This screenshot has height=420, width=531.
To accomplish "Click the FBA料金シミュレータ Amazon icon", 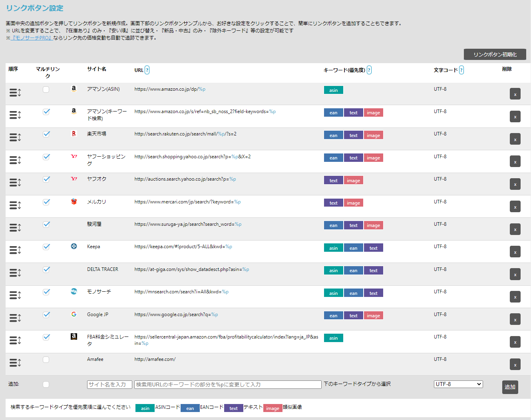I will point(74,336).
